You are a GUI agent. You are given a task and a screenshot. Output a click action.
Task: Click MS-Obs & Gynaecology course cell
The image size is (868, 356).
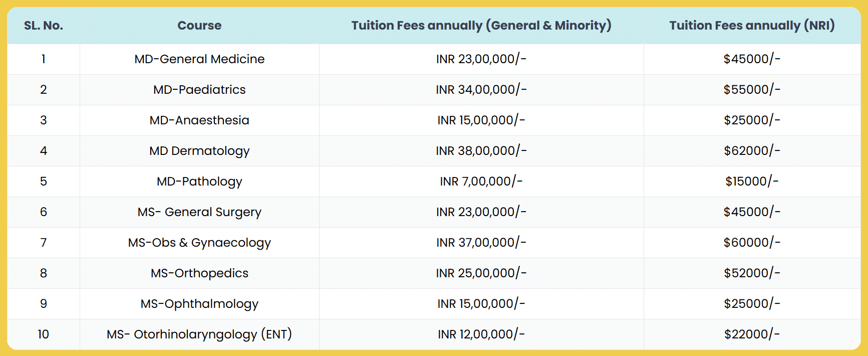click(199, 243)
